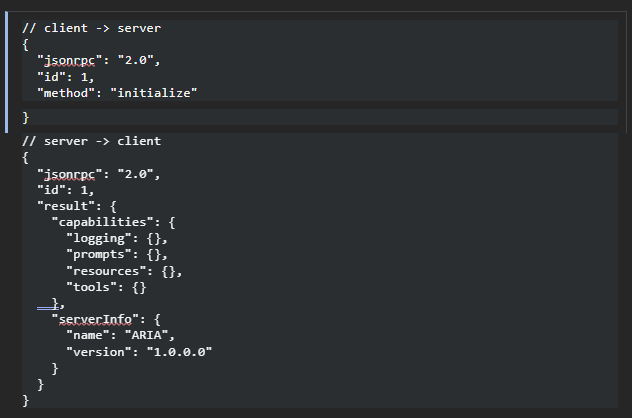Click the "id": 1 line in the server response

tap(65, 190)
